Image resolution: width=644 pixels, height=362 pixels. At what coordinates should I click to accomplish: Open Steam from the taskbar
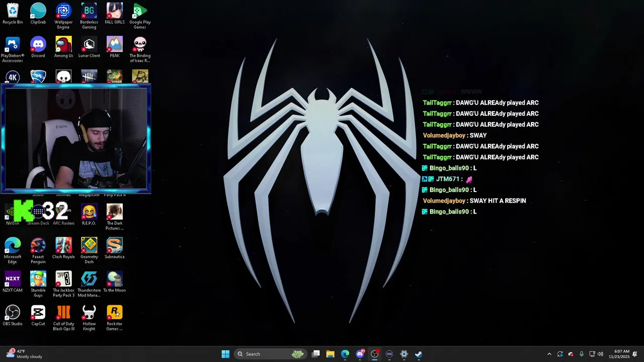419,354
